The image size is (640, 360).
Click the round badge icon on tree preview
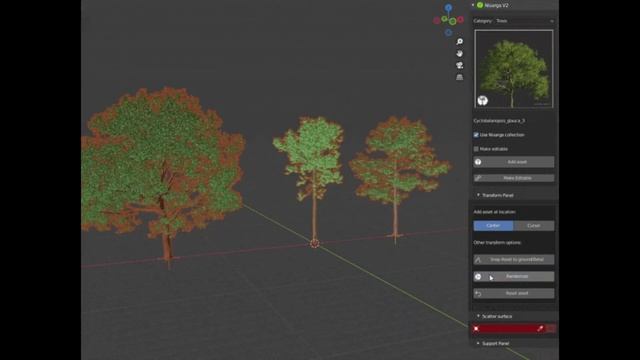(482, 100)
